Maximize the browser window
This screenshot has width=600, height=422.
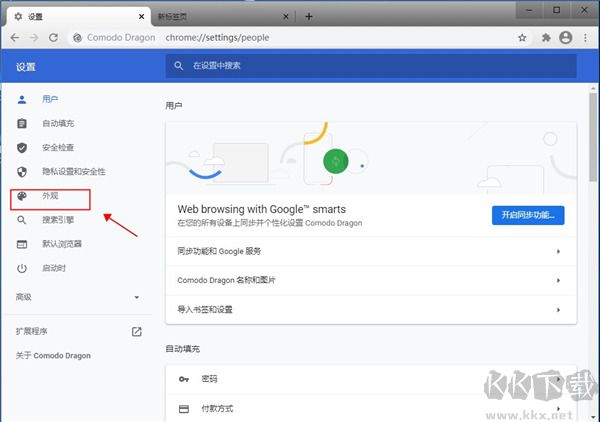[556, 10]
